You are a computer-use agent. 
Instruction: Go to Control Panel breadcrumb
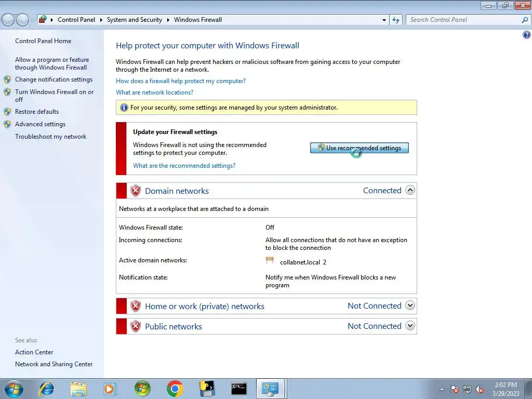point(76,20)
